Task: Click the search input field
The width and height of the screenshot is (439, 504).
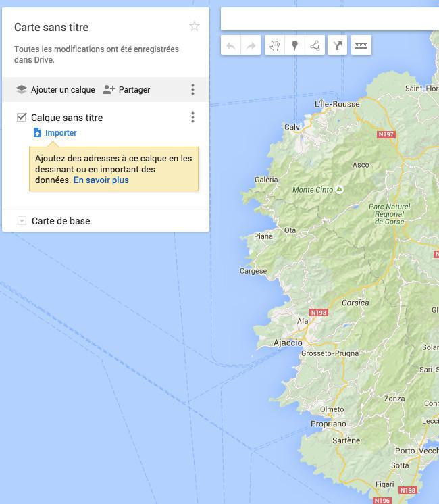Action: 330,20
